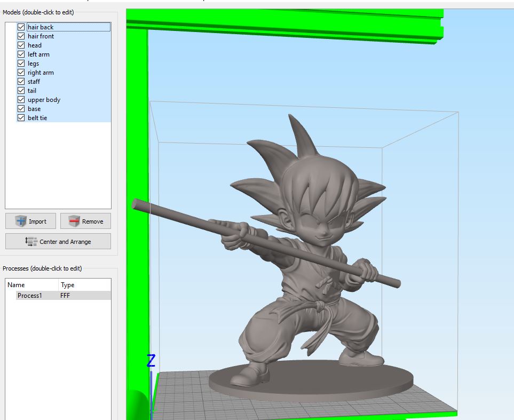Screen dimensions: 514x420
Task: Toggle the hair front checkbox
Action: click(21, 36)
